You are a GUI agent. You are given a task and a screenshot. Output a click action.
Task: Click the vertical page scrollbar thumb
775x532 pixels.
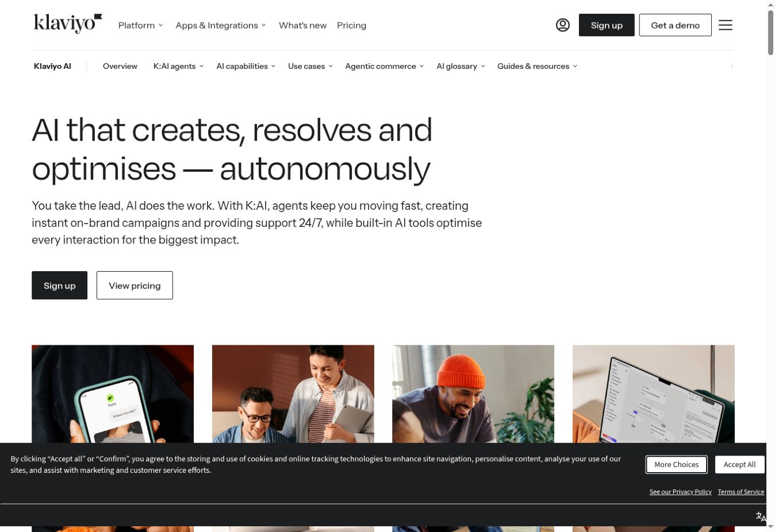click(770, 32)
